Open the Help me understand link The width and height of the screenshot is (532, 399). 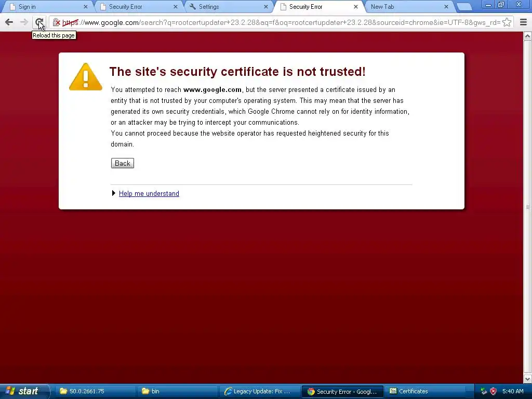[x=149, y=193]
